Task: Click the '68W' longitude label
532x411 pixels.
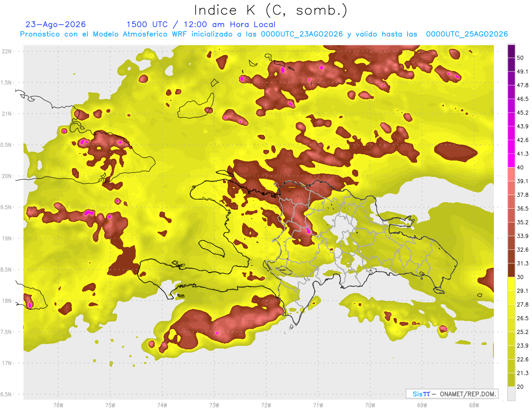Action: [x=473, y=405]
